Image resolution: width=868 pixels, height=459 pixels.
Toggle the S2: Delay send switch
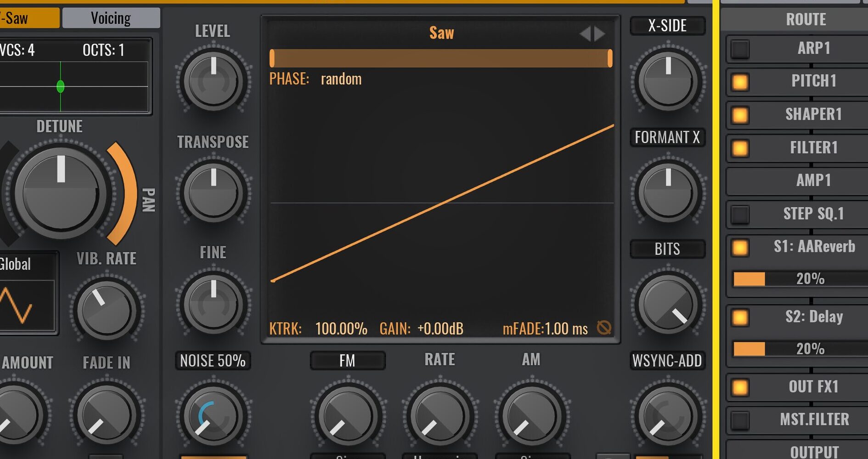(x=740, y=317)
